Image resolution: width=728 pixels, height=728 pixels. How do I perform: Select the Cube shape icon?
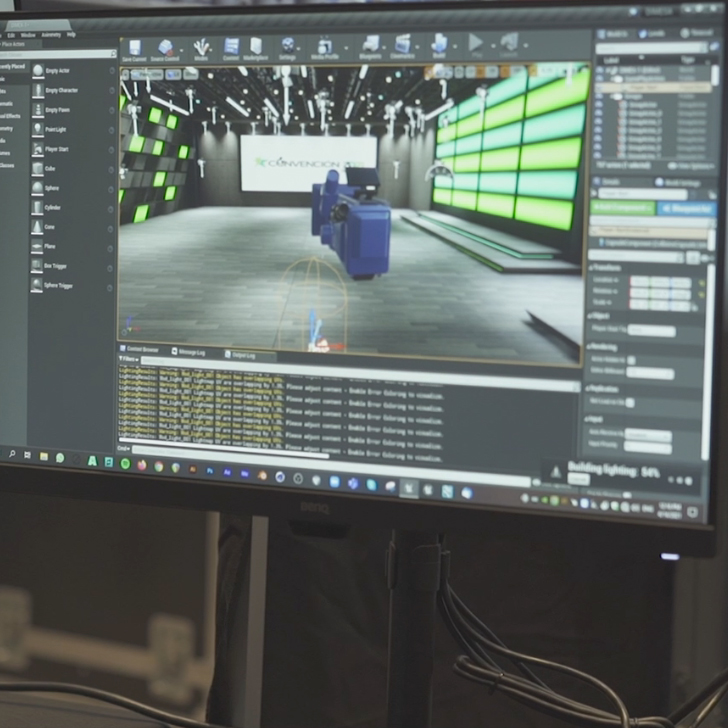coord(38,169)
